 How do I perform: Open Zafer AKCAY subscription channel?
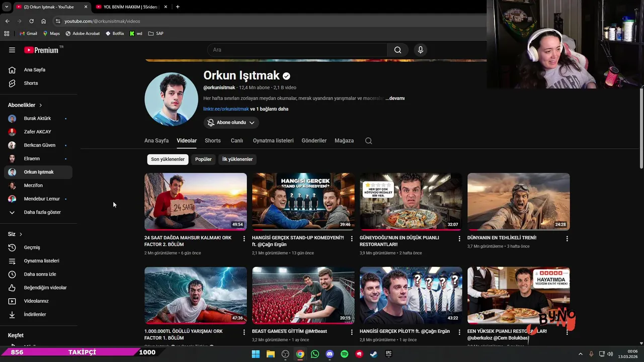(x=38, y=132)
